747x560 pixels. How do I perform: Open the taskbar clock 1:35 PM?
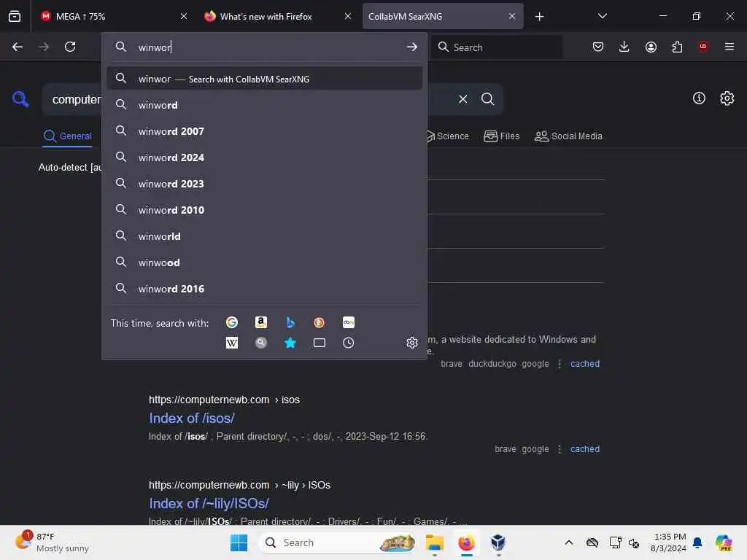tap(670, 542)
